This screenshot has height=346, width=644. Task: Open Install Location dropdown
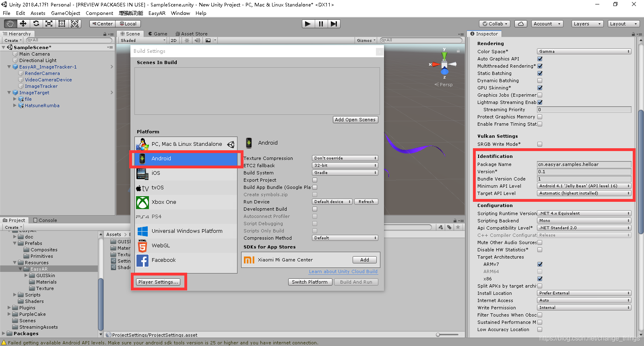(584, 293)
